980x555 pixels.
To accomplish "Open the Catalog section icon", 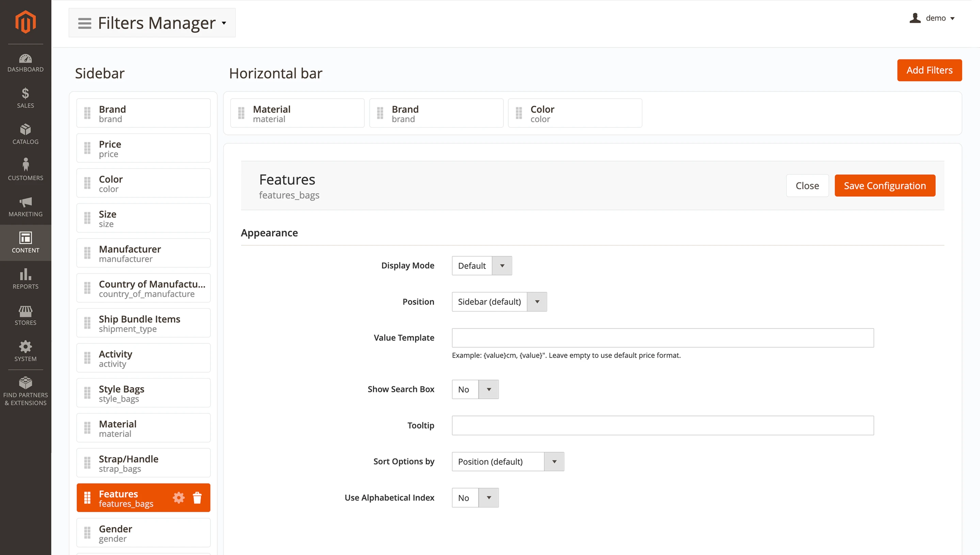I will point(25,134).
